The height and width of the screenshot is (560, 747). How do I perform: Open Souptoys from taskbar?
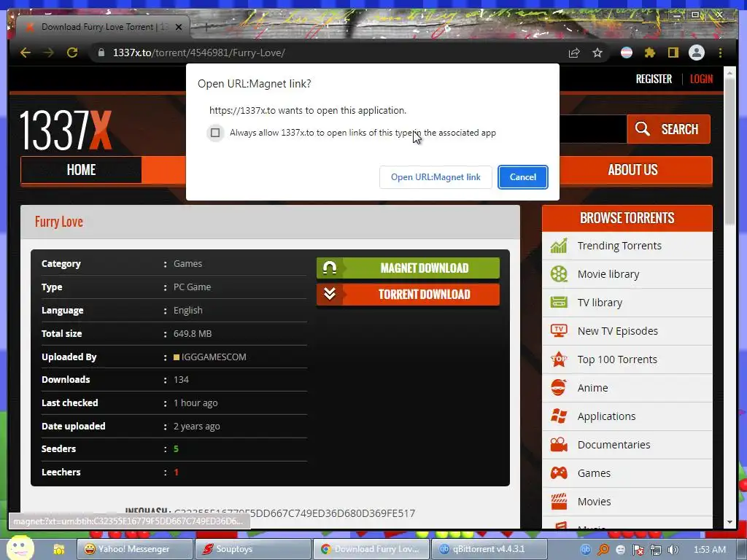point(253,549)
